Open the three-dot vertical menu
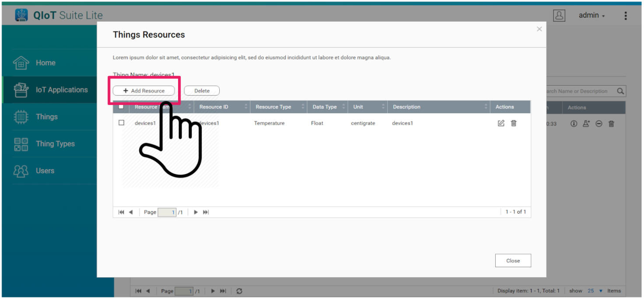The height and width of the screenshot is (299, 644). click(625, 16)
